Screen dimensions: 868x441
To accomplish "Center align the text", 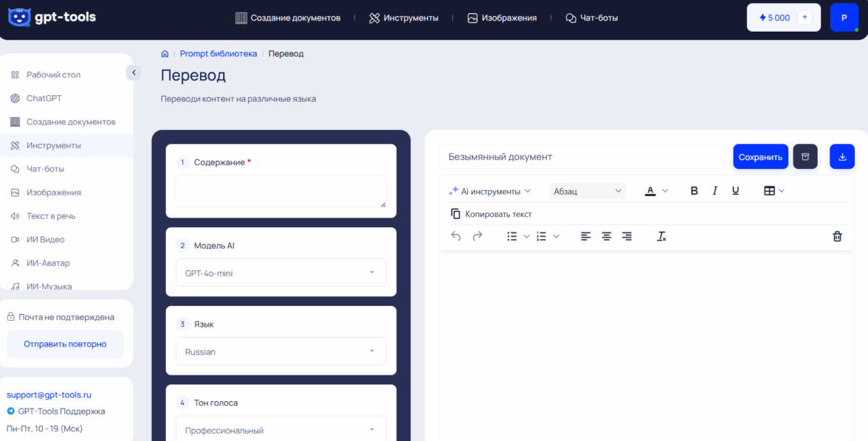I will (x=606, y=236).
